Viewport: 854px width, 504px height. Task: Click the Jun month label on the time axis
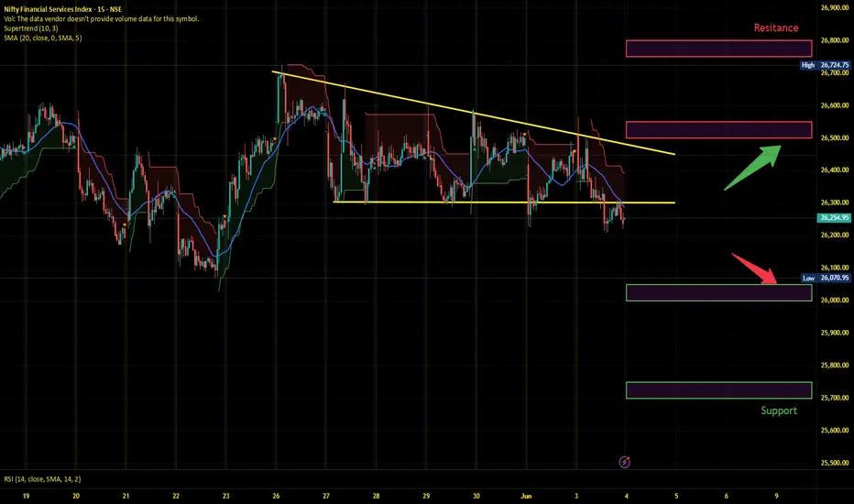click(526, 496)
